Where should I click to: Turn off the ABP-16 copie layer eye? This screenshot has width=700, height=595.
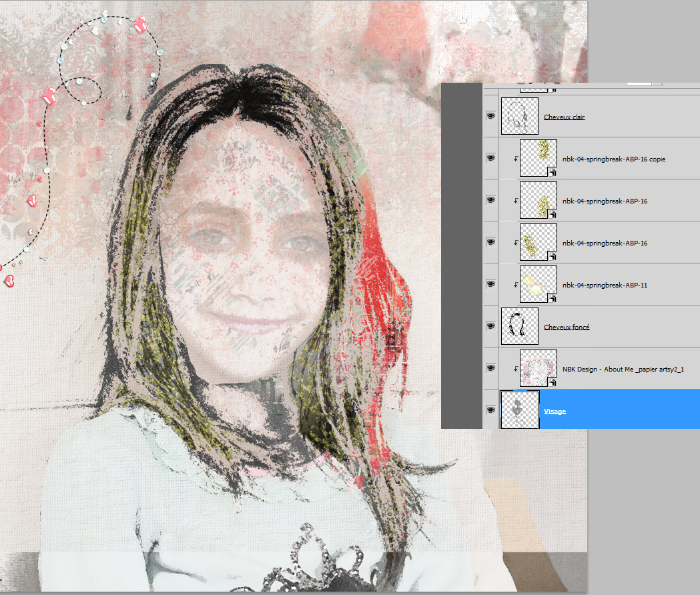(490, 158)
